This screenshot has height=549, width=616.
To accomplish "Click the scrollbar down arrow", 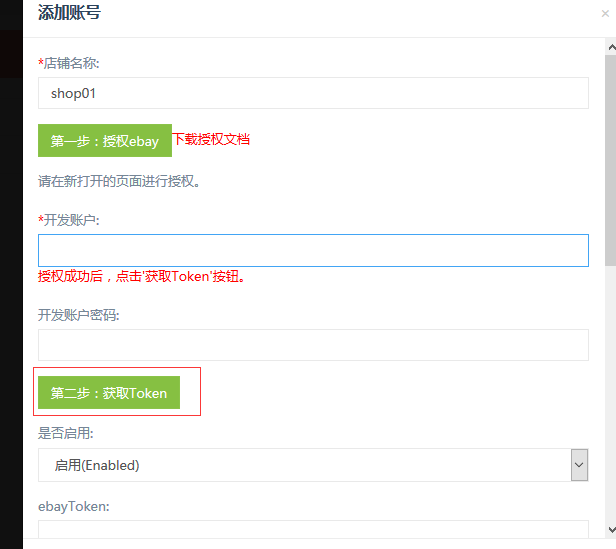I will coord(611,530).
